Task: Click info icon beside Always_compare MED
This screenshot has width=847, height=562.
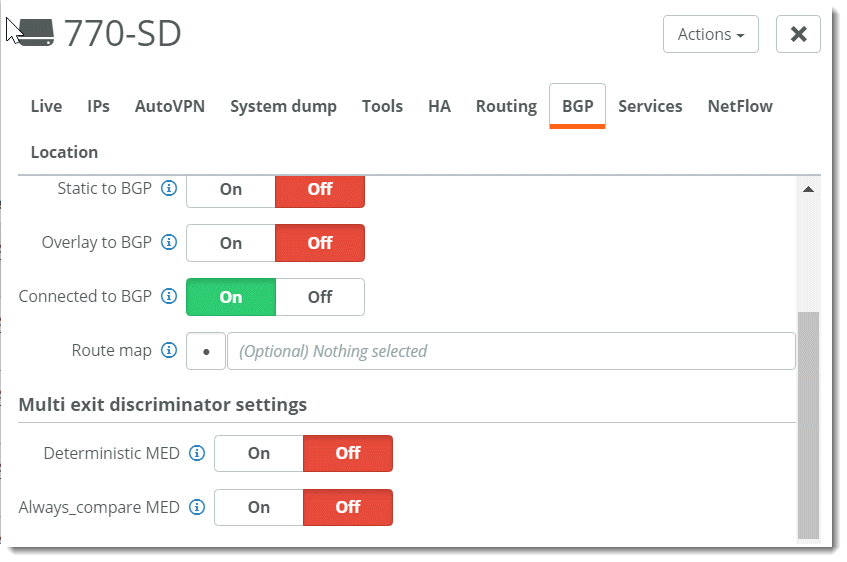Action: [x=197, y=507]
